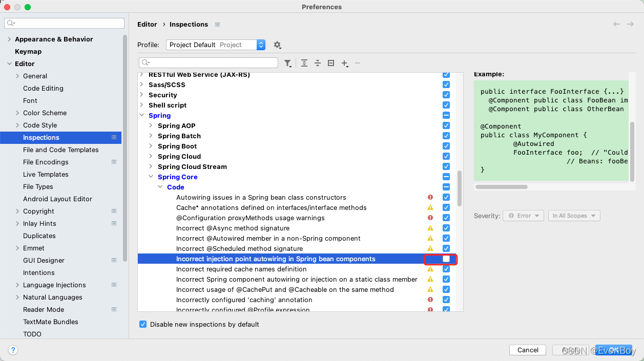The image size is (644, 361).
Task: Click the project icon next to Reader Mode
Action: [114, 309]
